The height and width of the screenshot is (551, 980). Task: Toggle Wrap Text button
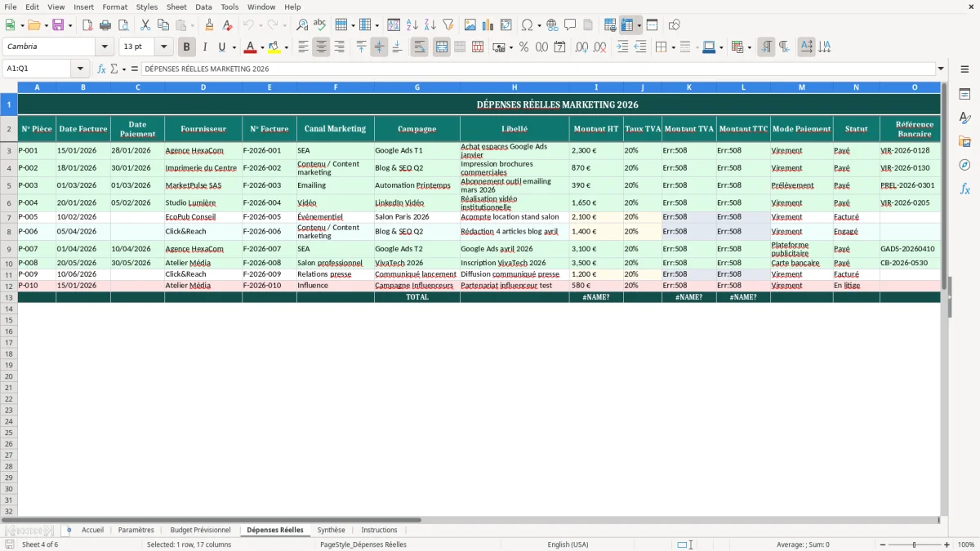coord(419,47)
